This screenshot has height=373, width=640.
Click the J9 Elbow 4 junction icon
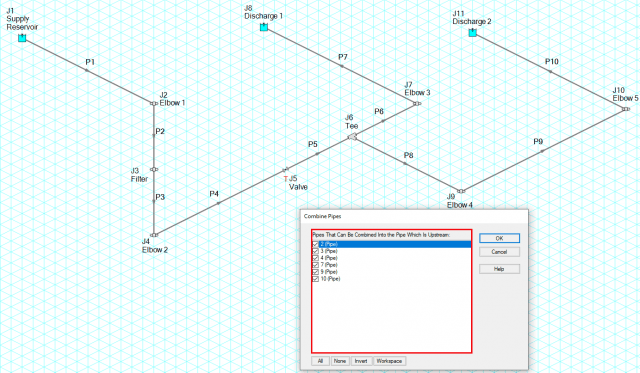click(461, 191)
